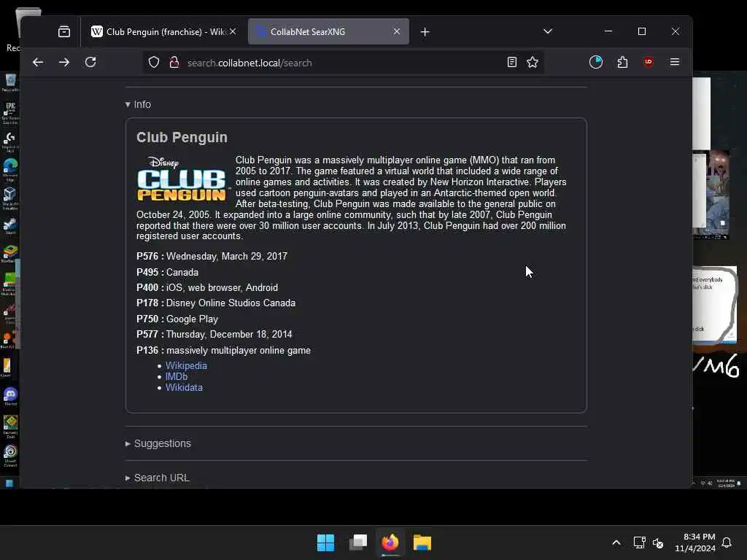Open the notifications bell icon
The width and height of the screenshot is (747, 560).
click(727, 542)
